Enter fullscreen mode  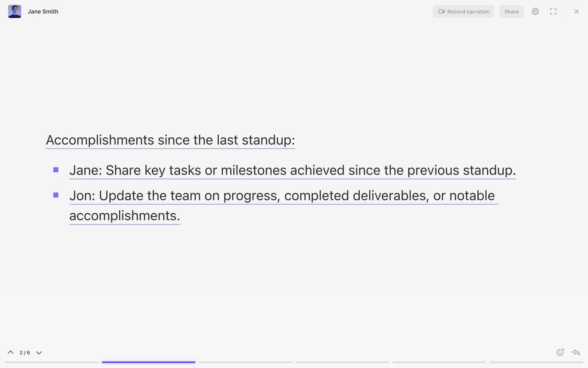[x=553, y=12]
